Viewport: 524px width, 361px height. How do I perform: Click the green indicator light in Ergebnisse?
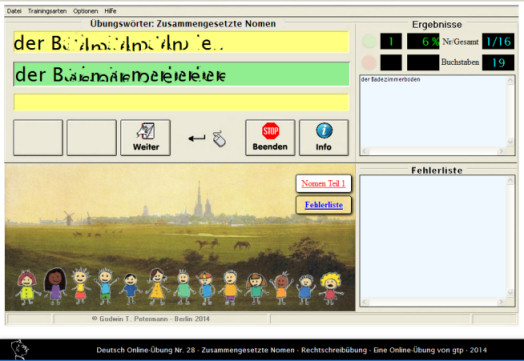pos(369,41)
